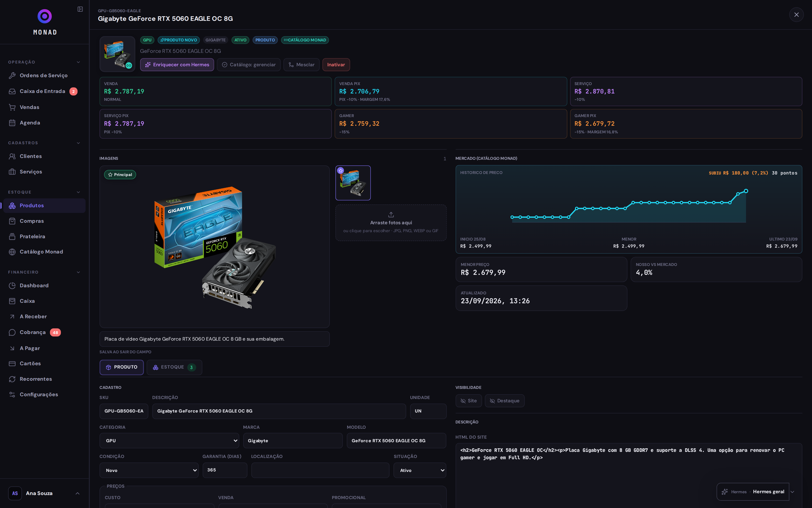Close the product detail panel
Viewport: 812px width, 508px height.
pos(796,14)
